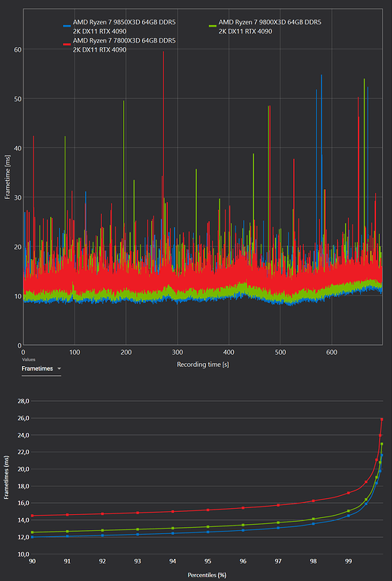Click the 'Percentiles (%)' axis label
392x581 pixels.
pos(207,575)
